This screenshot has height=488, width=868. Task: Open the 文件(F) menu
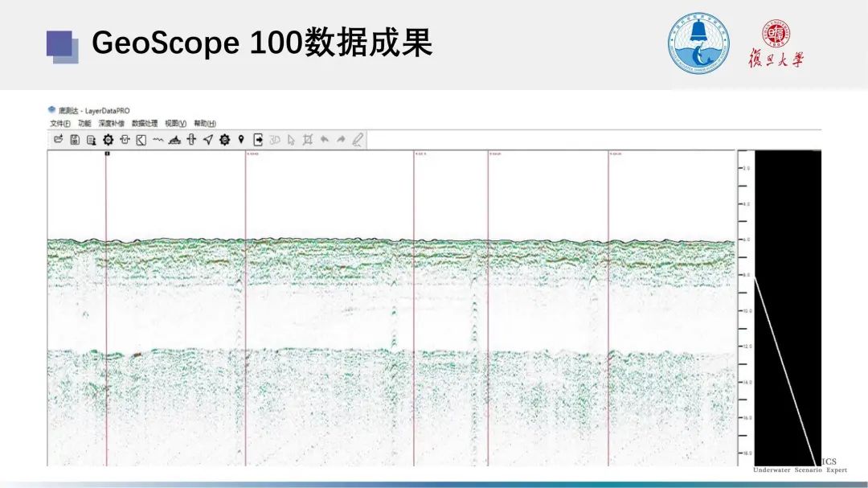point(59,123)
